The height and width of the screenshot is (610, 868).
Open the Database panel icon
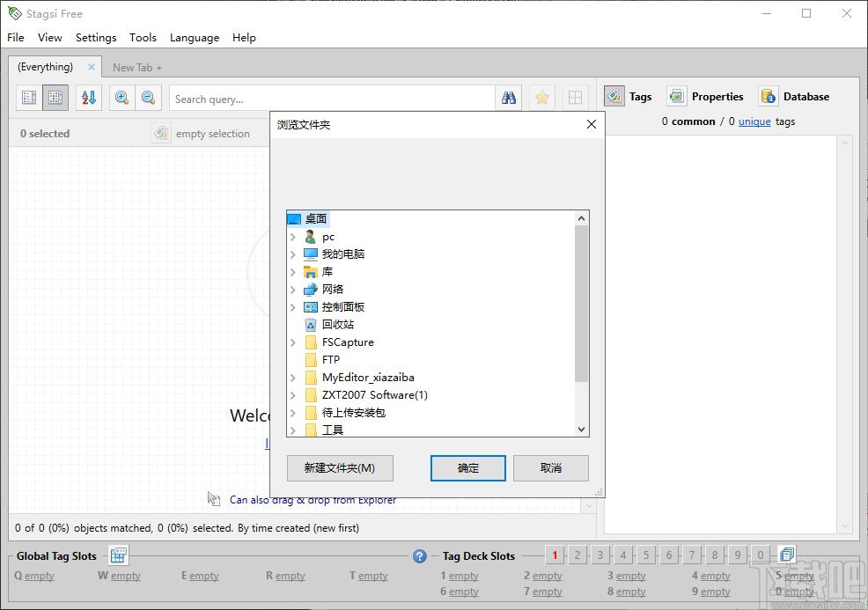tap(769, 96)
